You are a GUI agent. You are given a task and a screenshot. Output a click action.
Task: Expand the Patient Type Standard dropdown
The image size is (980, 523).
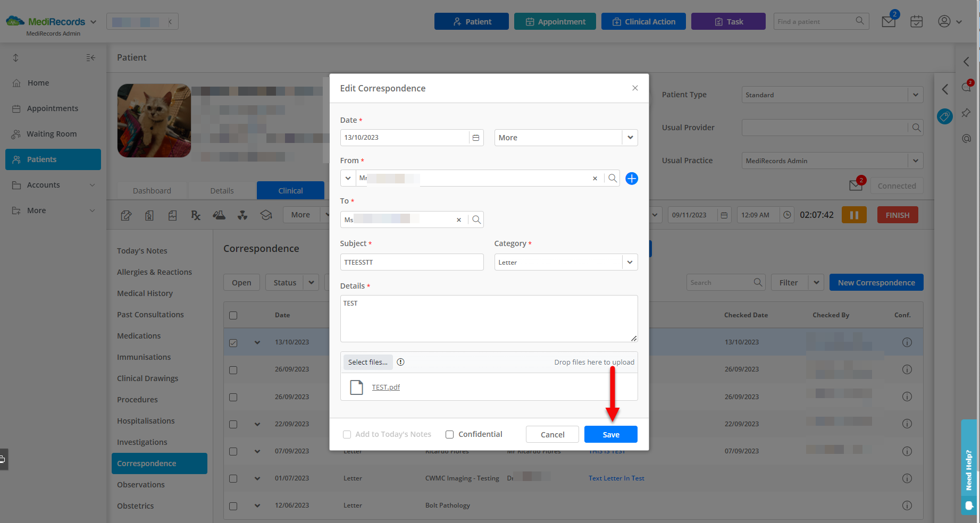tap(915, 95)
